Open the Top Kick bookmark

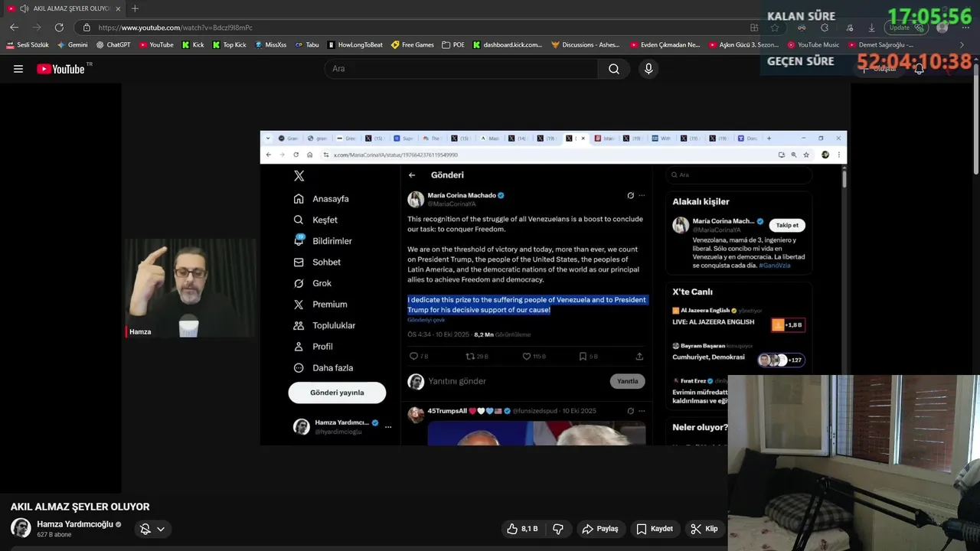pyautogui.click(x=229, y=45)
